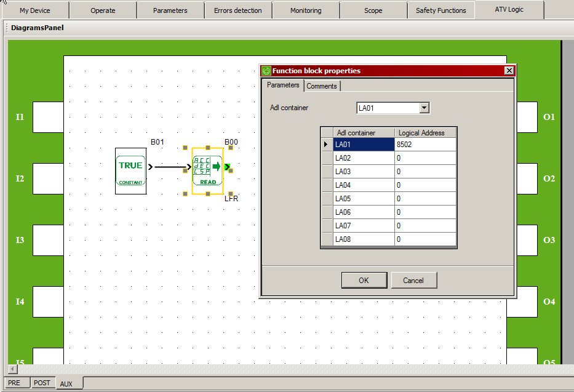Image resolution: width=574 pixels, height=392 pixels.
Task: Click the B00 block label
Action: point(231,142)
